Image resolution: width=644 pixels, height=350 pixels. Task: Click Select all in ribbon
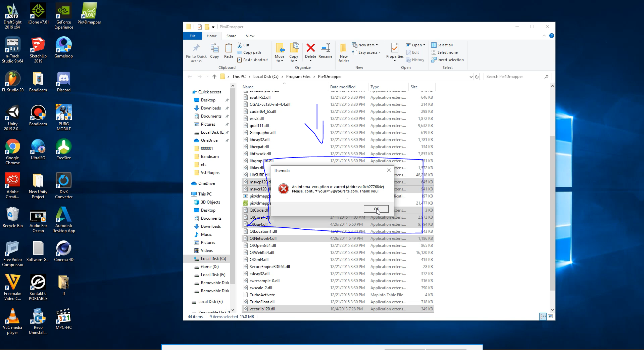(x=442, y=45)
